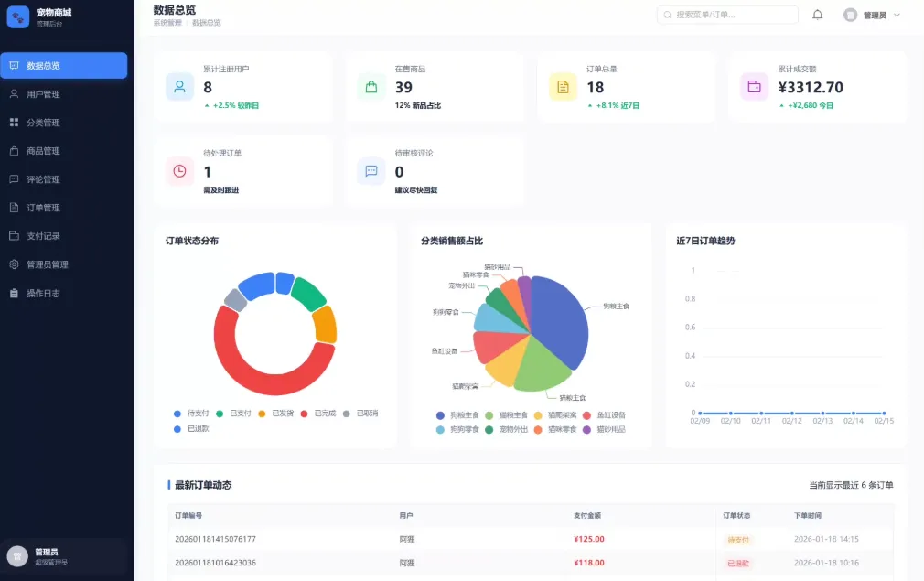This screenshot has width=924, height=581.
Task: Click the paw logo icon of 宠物商城
Action: (17, 17)
